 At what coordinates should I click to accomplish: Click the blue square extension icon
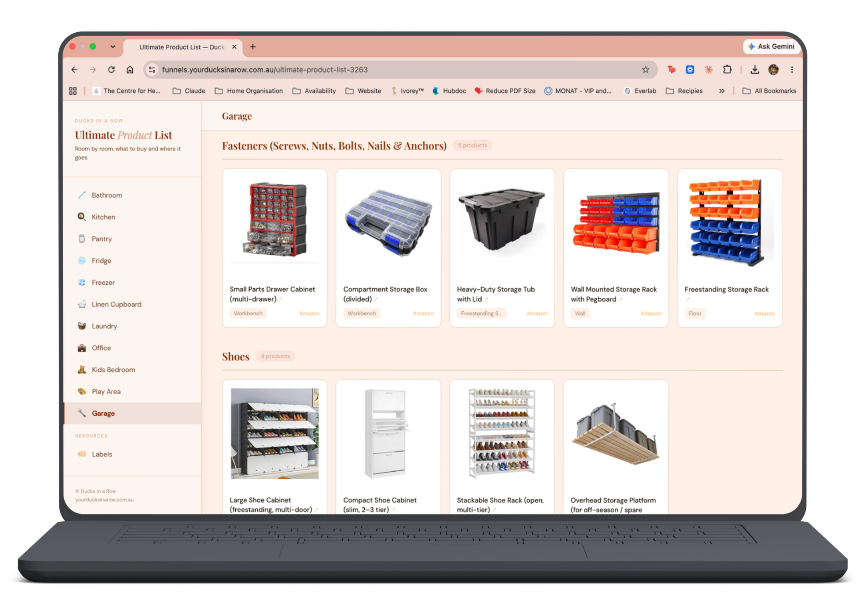pyautogui.click(x=690, y=70)
